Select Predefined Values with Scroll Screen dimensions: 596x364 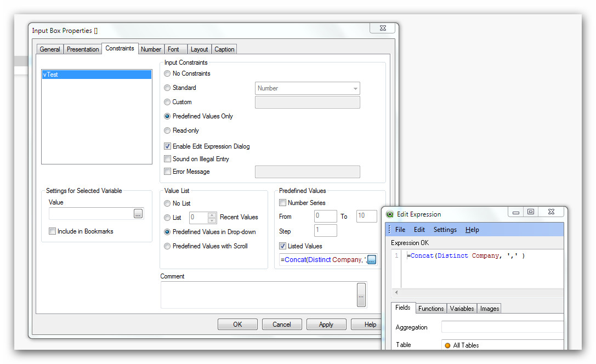click(x=167, y=247)
